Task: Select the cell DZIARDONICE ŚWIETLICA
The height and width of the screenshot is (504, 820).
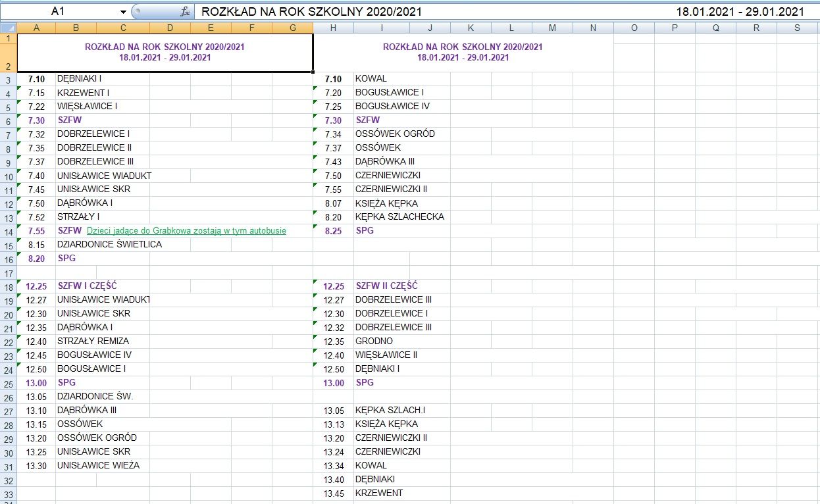Action: [x=109, y=245]
